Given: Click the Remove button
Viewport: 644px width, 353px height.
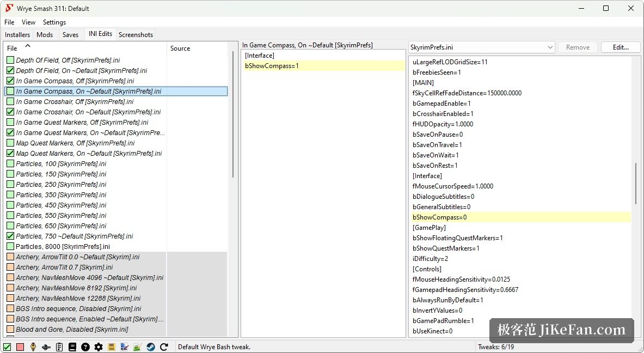Looking at the screenshot, I should (578, 47).
